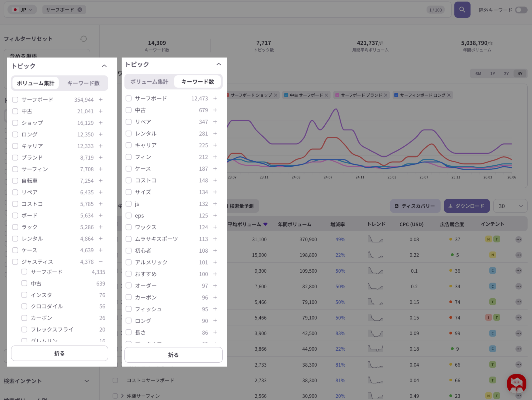Expand サーフィン 7,708 plus icon
Screen dimensions: 532x400
pyautogui.click(x=101, y=169)
